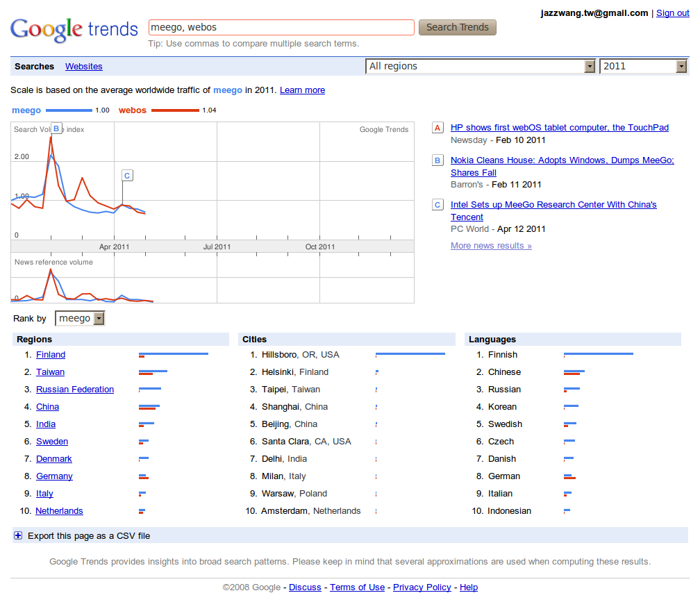Screen dimensions: 700x609
Task: Open Germany region link
Action: [x=54, y=476]
